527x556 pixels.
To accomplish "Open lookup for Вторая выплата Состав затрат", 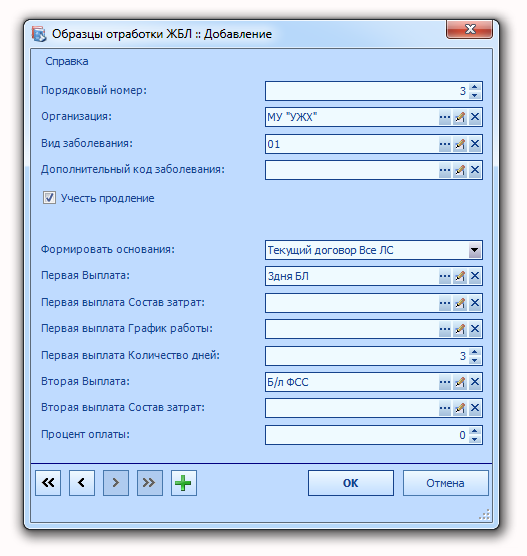I will pyautogui.click(x=445, y=408).
